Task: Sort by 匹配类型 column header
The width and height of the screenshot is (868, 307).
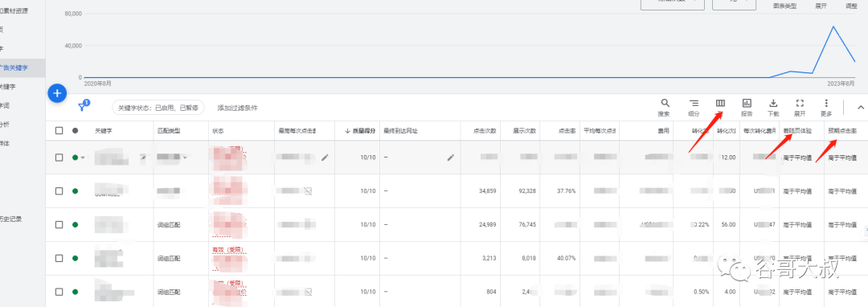Action: (x=169, y=131)
